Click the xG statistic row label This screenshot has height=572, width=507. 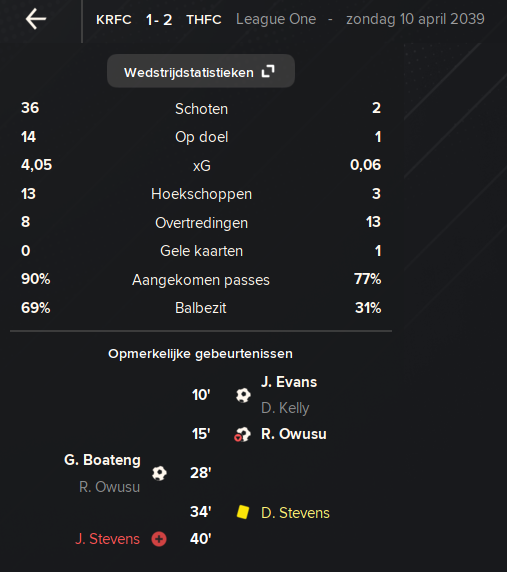pyautogui.click(x=202, y=166)
